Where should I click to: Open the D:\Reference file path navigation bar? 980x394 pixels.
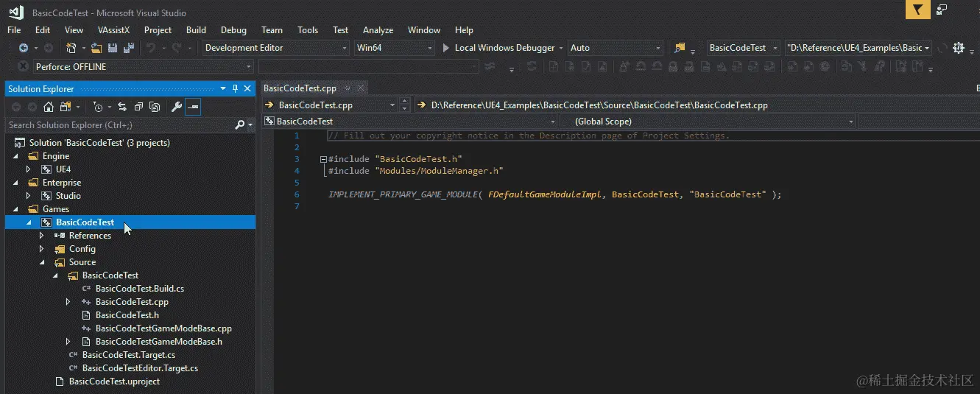pyautogui.click(x=697, y=105)
